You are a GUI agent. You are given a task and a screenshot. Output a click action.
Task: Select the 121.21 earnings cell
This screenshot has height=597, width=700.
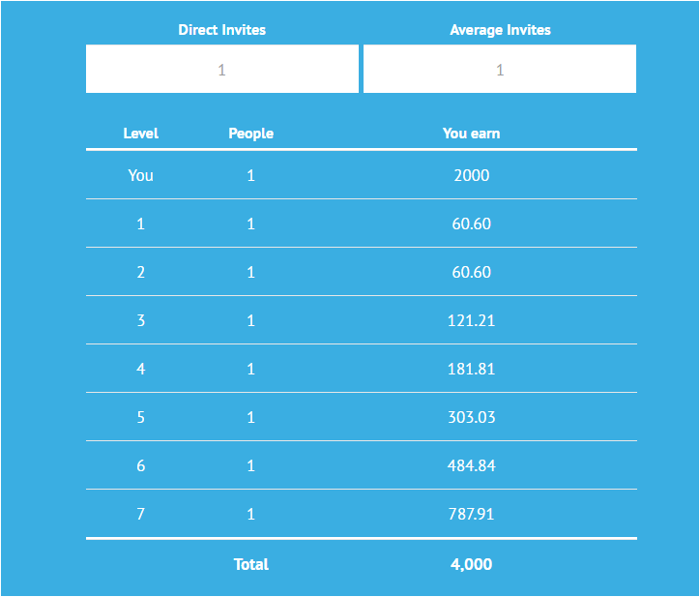click(471, 320)
